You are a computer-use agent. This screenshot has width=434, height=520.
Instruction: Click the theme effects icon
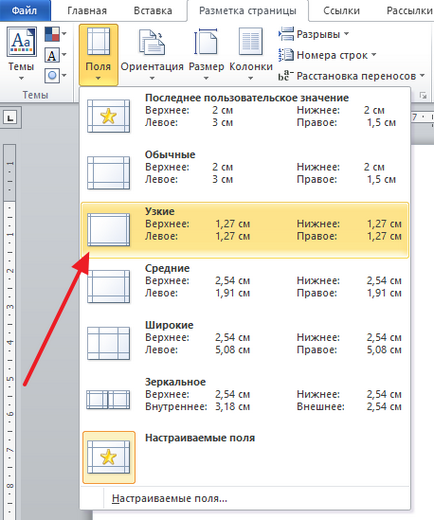[x=52, y=76]
